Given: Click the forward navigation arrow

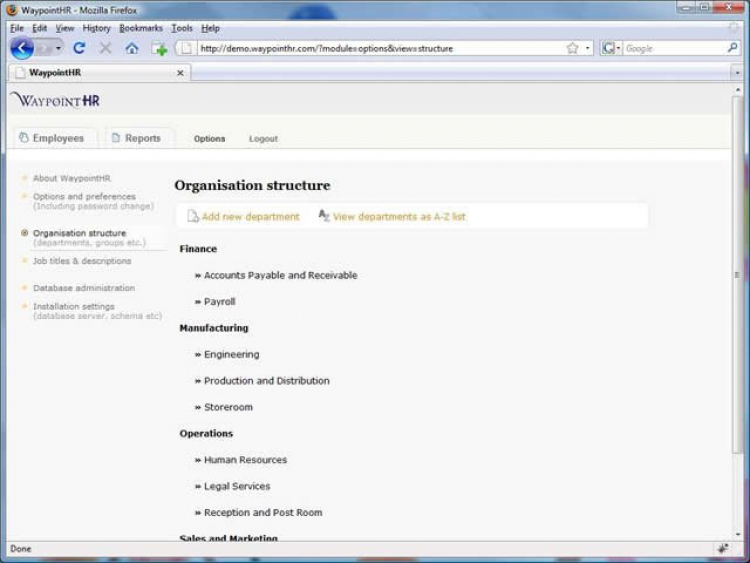Looking at the screenshot, I should pos(44,48).
